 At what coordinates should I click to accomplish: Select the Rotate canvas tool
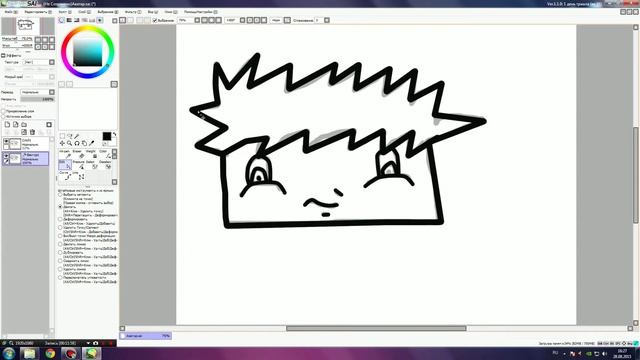pyautogui.click(x=77, y=143)
